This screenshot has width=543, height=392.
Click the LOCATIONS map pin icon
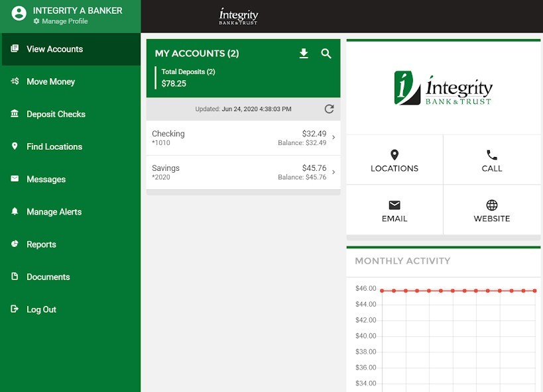[394, 155]
